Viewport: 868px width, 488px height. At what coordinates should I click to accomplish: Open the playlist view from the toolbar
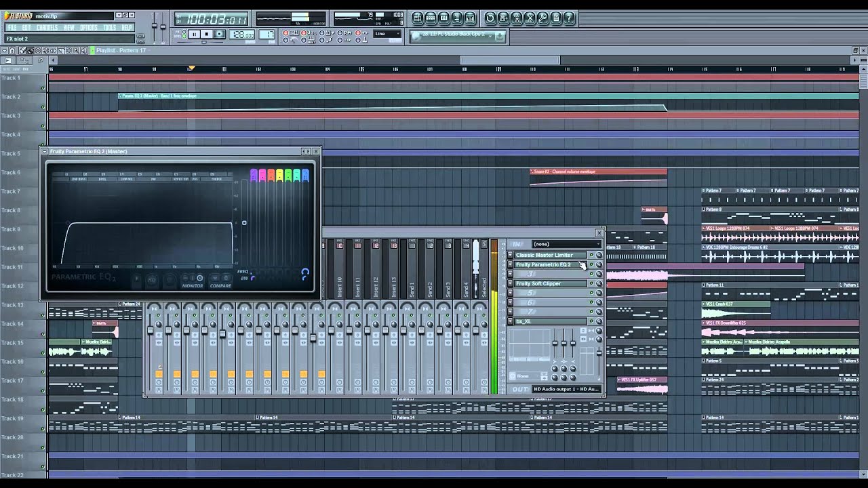418,18
